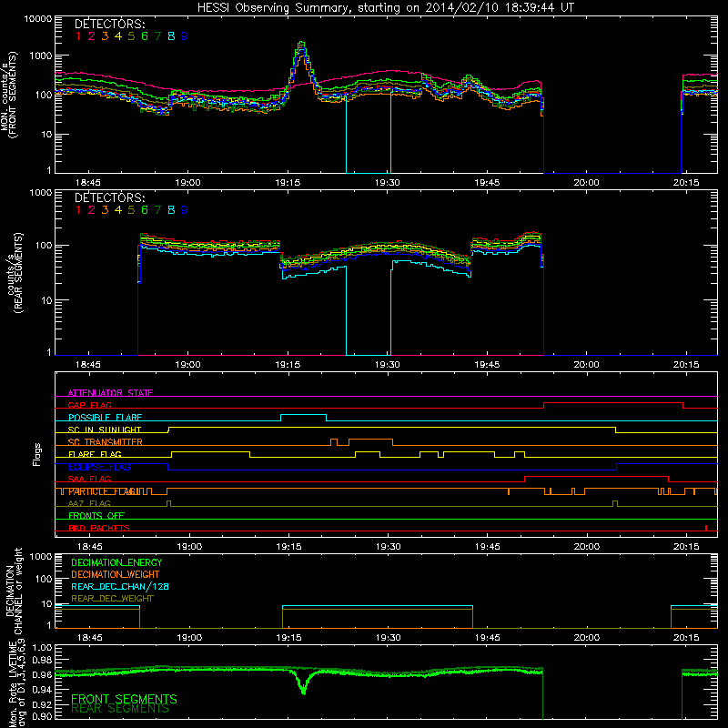Select the FLARE_FLAG label
Screen dimensions: 728x728
point(95,454)
